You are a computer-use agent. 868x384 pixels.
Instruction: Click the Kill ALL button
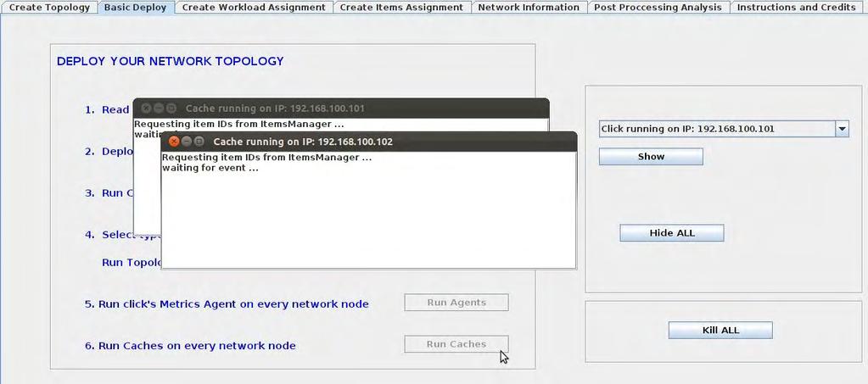click(x=720, y=331)
